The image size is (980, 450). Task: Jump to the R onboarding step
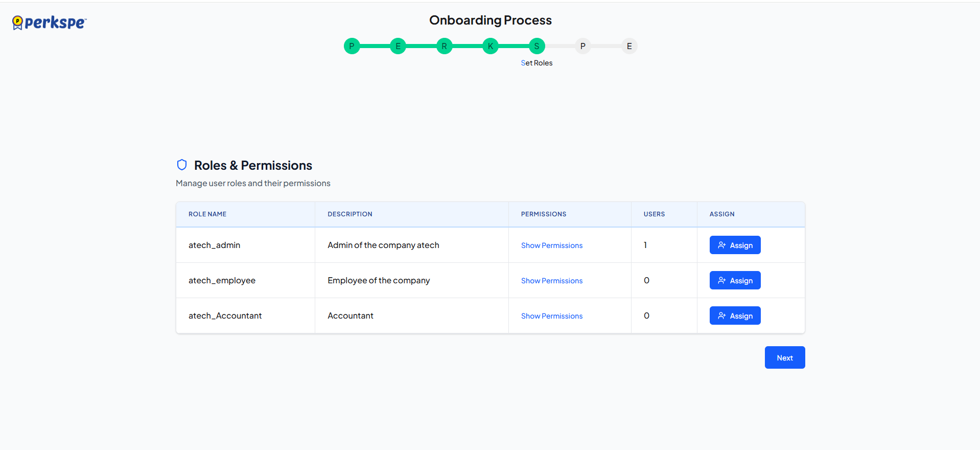[444, 46]
